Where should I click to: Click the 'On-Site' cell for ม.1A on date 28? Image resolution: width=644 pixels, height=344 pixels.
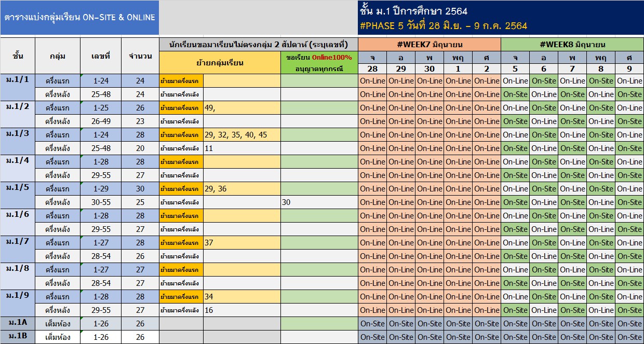pyautogui.click(x=372, y=324)
